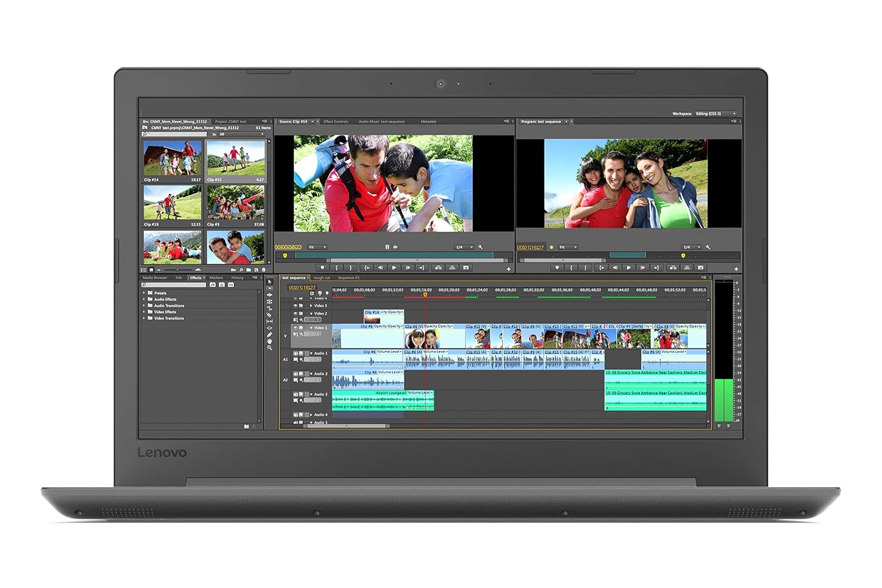The image size is (882, 588).
Task: Click Export Frame camera in Program monitor
Action: coord(700,268)
